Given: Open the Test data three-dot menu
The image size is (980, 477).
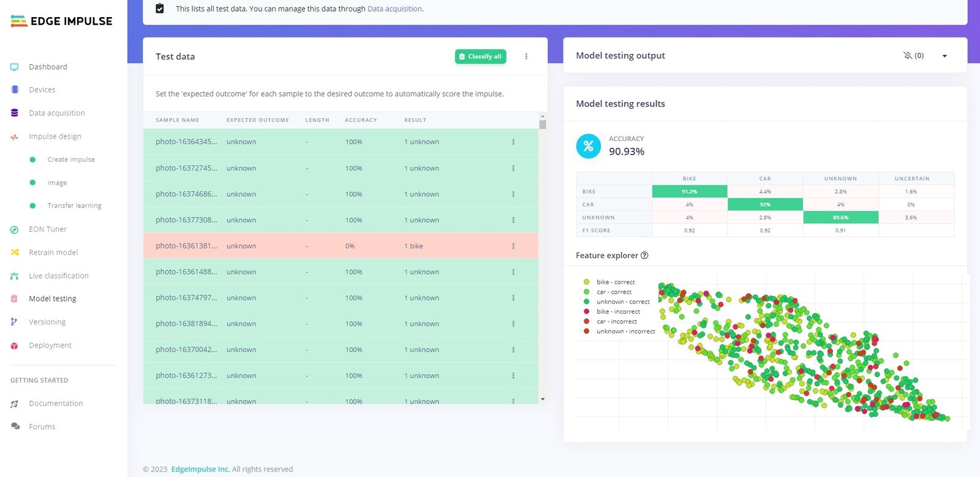Looking at the screenshot, I should (526, 56).
